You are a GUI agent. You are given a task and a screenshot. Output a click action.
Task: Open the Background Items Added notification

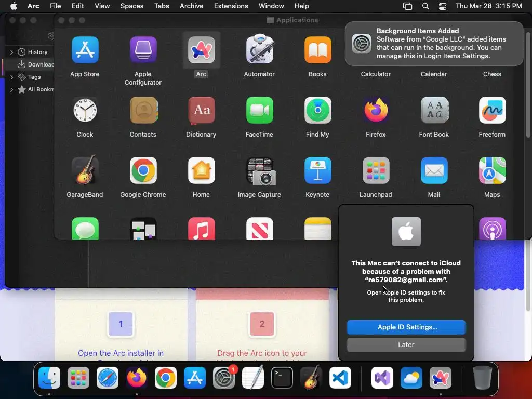click(x=434, y=44)
